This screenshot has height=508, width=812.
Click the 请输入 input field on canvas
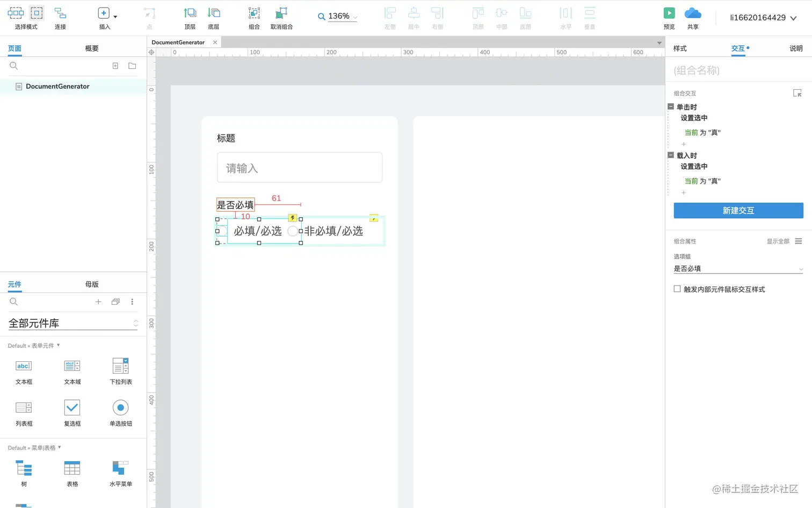(300, 168)
